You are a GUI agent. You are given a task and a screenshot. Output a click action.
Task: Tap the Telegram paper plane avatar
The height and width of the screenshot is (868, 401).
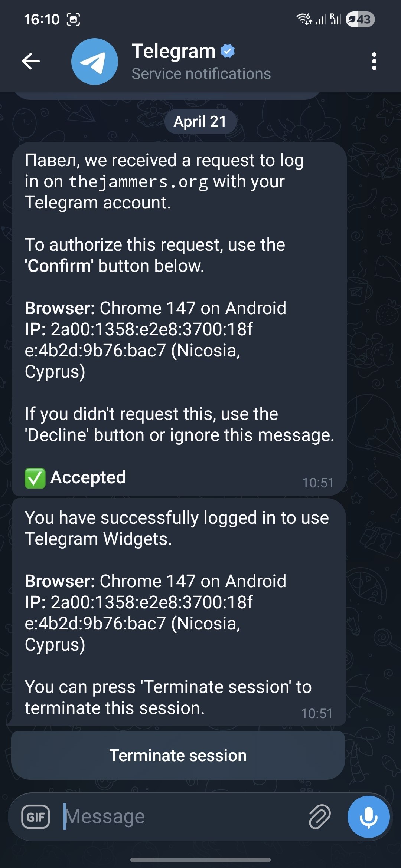click(95, 62)
